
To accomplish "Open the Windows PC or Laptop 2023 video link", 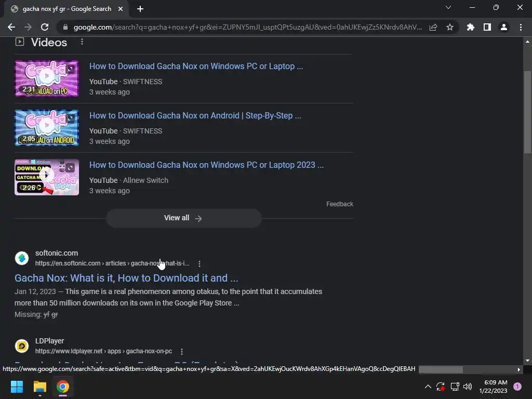I will pos(206,165).
